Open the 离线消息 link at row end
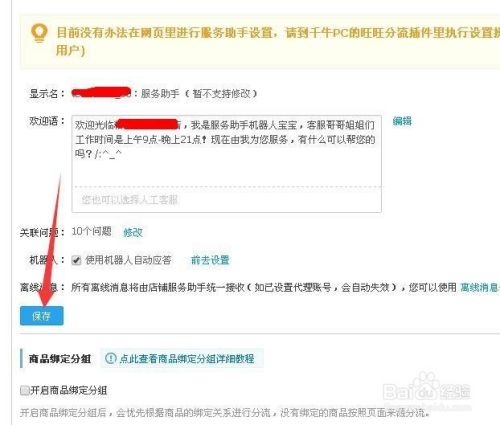 [x=480, y=287]
